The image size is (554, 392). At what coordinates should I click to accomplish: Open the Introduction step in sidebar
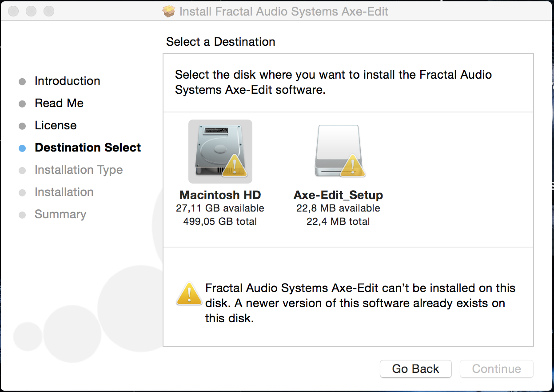tap(68, 81)
